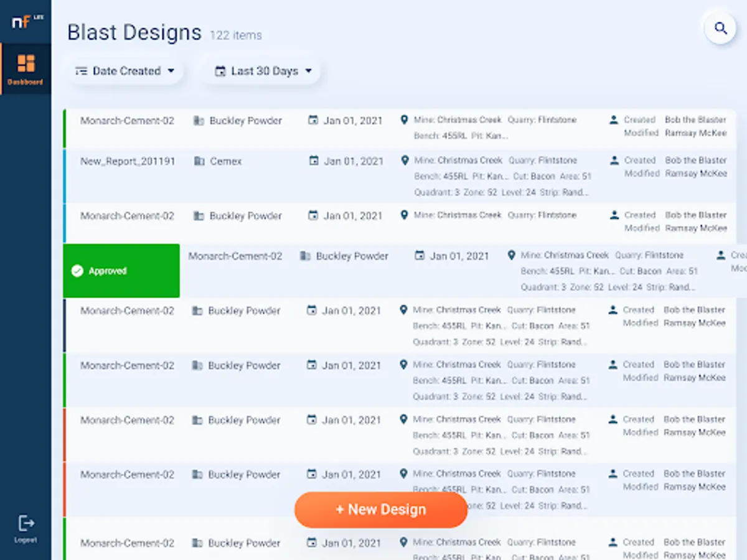Click the person icon in the first row
The image size is (747, 560).
[x=614, y=119]
